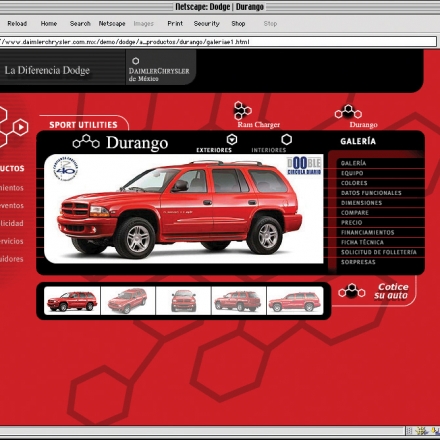Click the molecule icon beside Durango title
Viewport: 440px width, 440px height.
point(86,141)
